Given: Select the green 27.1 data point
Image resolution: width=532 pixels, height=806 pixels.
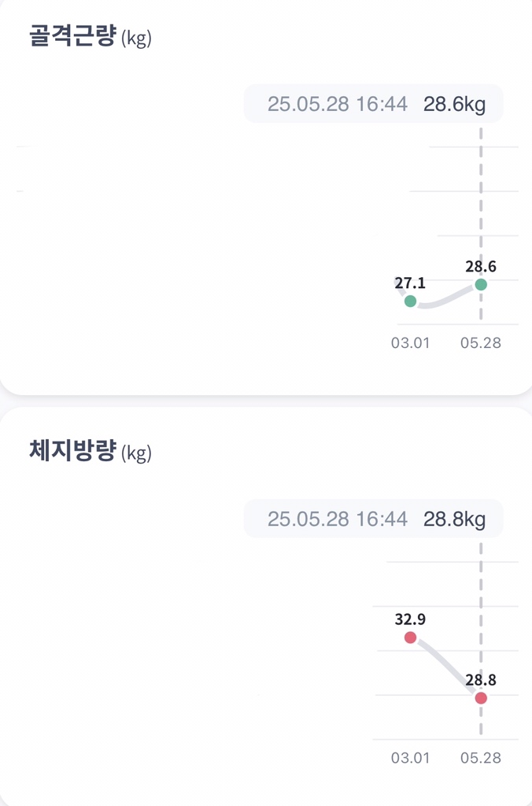Looking at the screenshot, I should [410, 301].
